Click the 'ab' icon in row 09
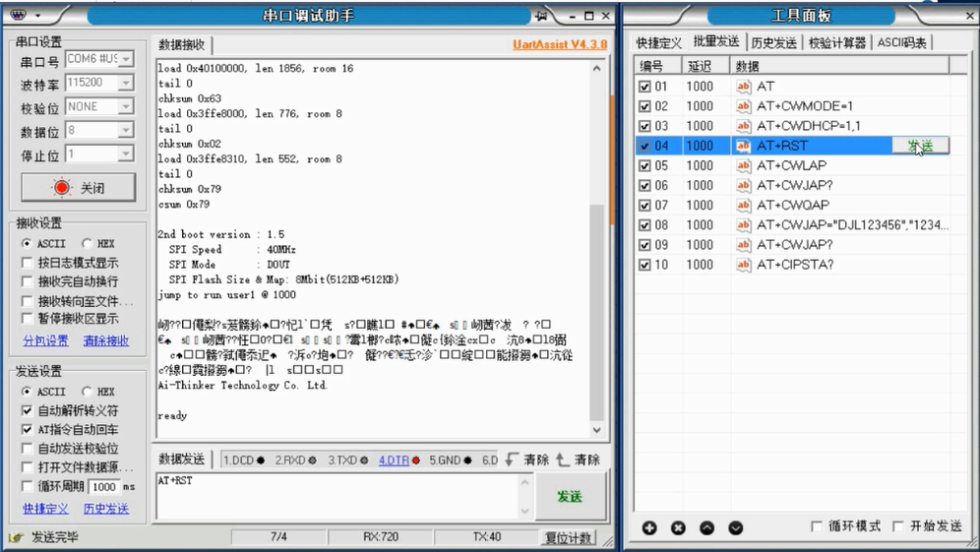 [743, 244]
